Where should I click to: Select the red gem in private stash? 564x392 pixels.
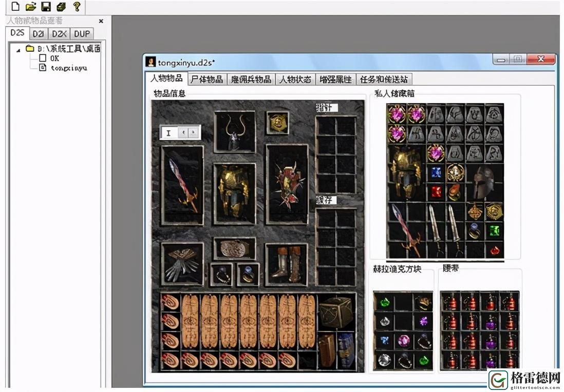(436, 192)
